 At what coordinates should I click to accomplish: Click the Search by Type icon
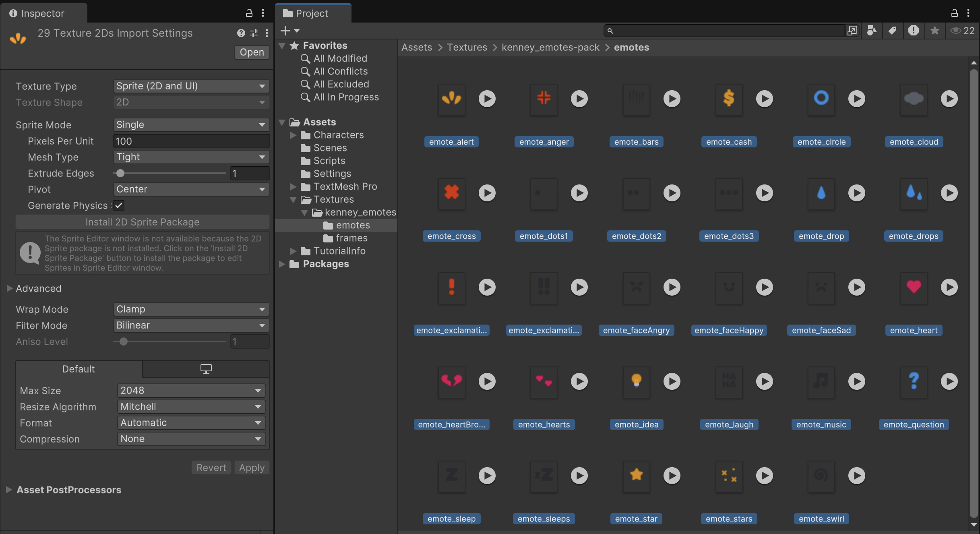(x=872, y=31)
